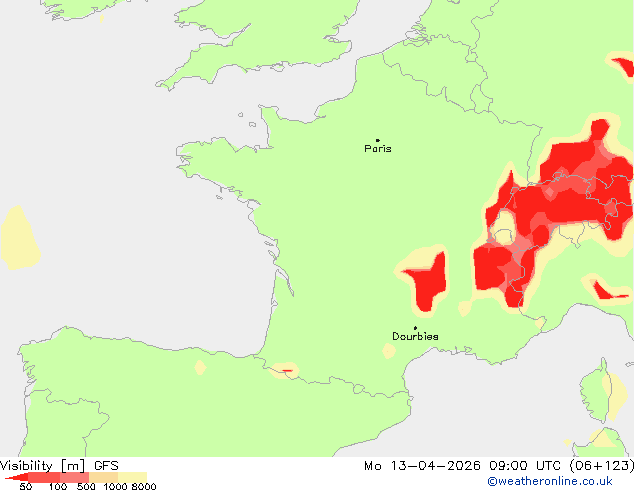
Task: Click the Dourbies location label
Action: [415, 336]
